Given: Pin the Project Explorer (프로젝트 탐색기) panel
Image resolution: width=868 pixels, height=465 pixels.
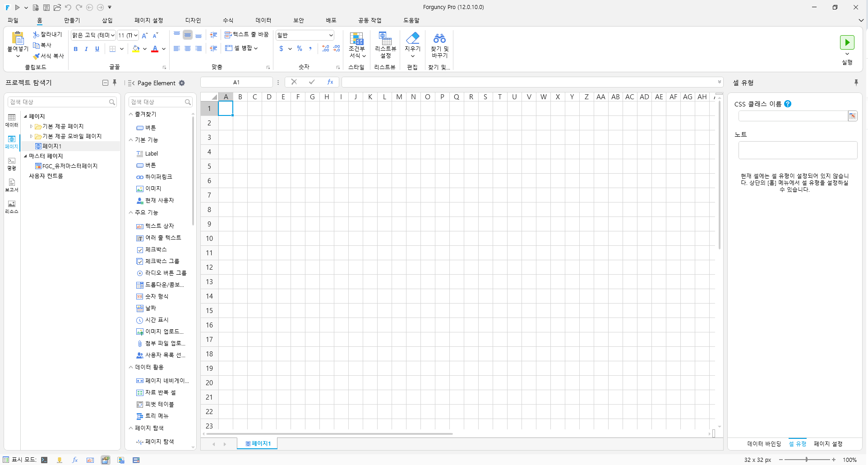Looking at the screenshot, I should [115, 83].
